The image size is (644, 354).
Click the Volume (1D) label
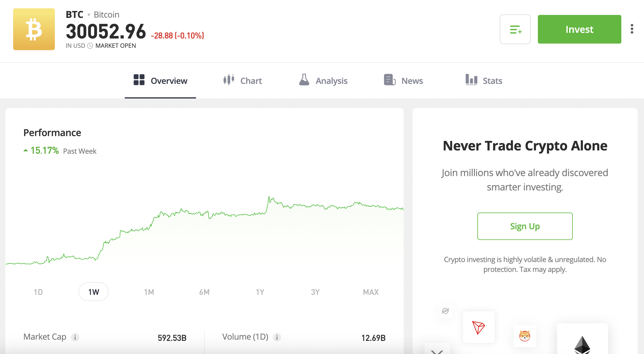coord(245,337)
